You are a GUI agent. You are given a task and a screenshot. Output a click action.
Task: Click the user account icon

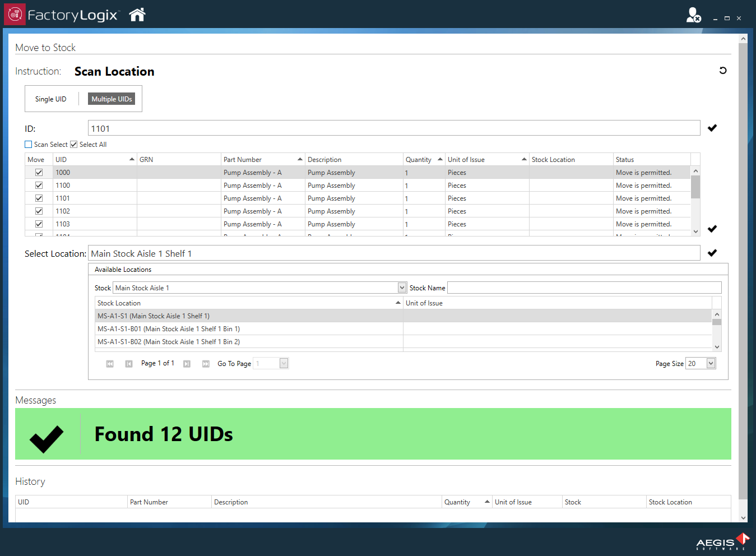[693, 15]
